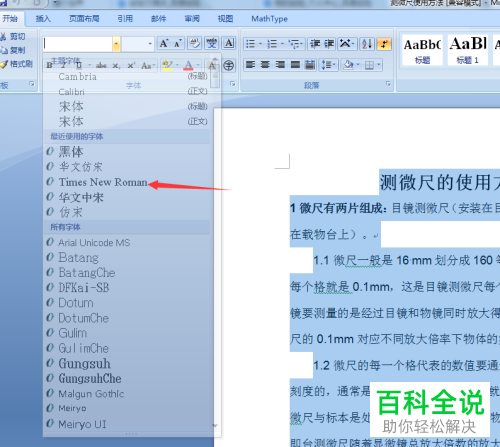Toggle Character Border (boxed A)
This screenshot has width=500, height=447.
(x=229, y=44)
